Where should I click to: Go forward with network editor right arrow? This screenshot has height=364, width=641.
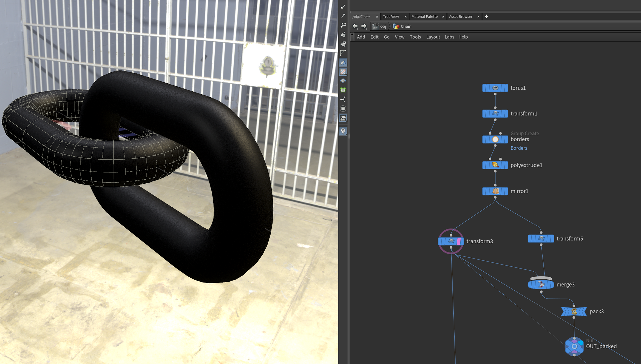pos(364,26)
